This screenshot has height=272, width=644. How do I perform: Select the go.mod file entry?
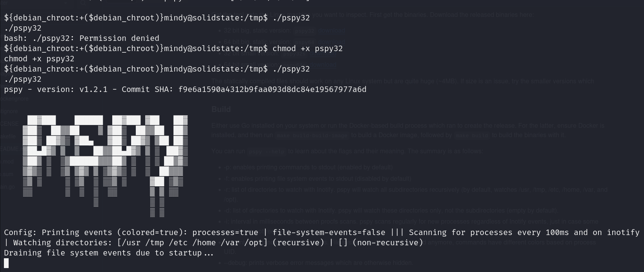[x=7, y=162]
